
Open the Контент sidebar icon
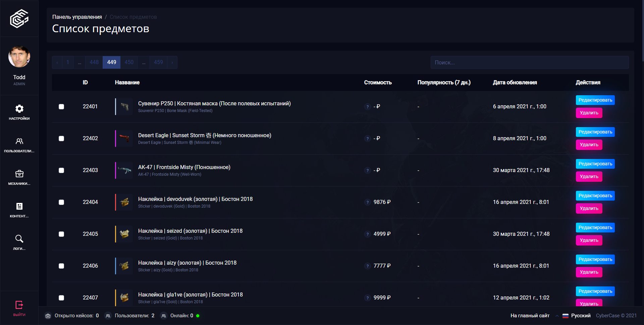tap(19, 206)
